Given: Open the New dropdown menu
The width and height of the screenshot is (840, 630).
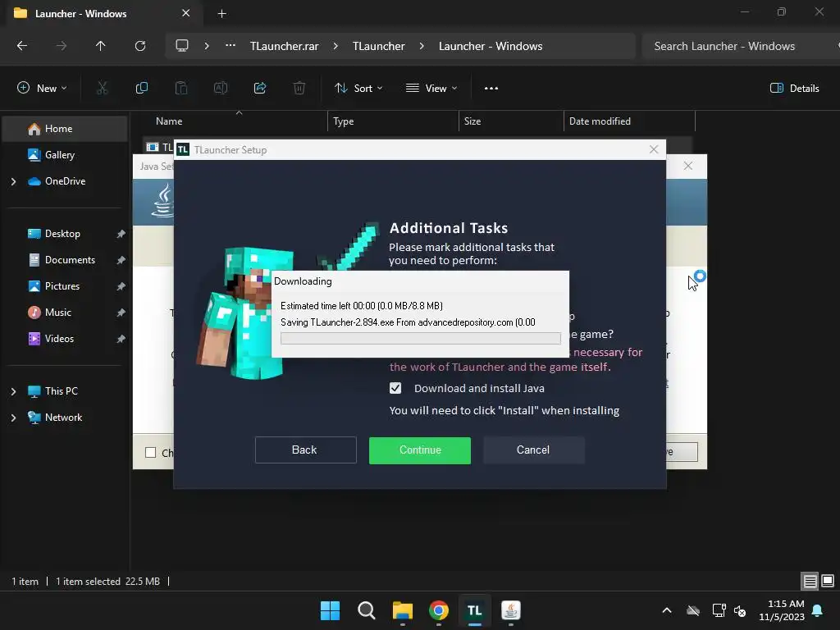Looking at the screenshot, I should (42, 89).
